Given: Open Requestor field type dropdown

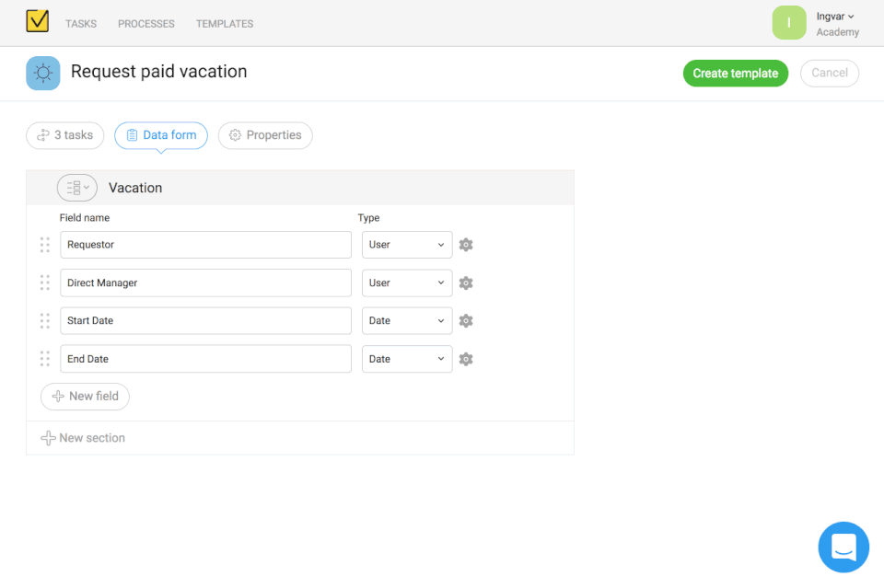Looking at the screenshot, I should click(x=406, y=245).
